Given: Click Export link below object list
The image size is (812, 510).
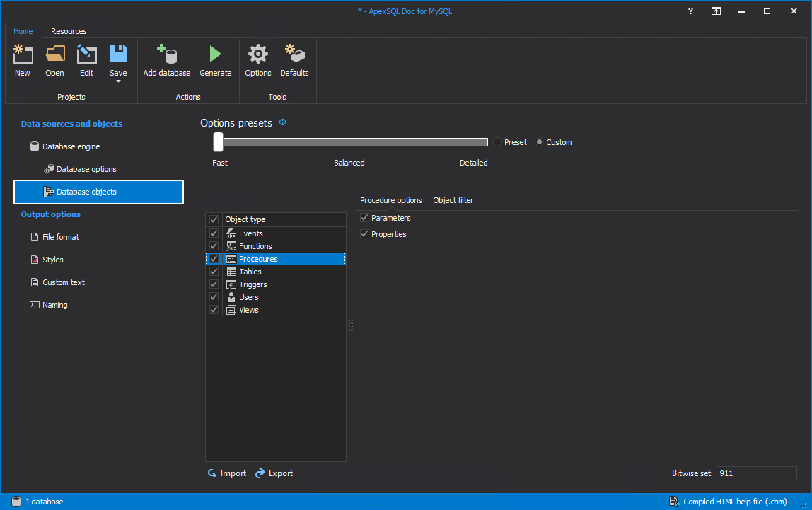Looking at the screenshot, I should coord(274,473).
